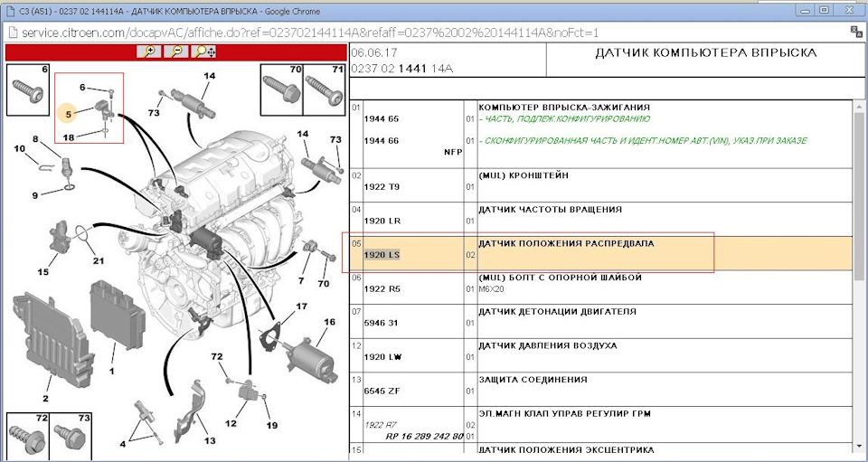Click part number 1920 LW
Image resolution: width=868 pixels, height=462 pixels.
(382, 357)
